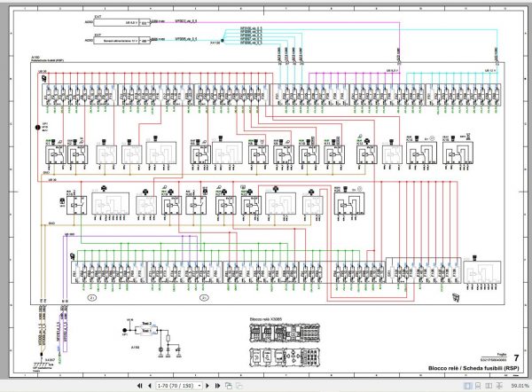Click the 'Blocco relè / Scheda fusibili (RSP)' title
Viewport: 532px width, 392px height.
click(473, 368)
